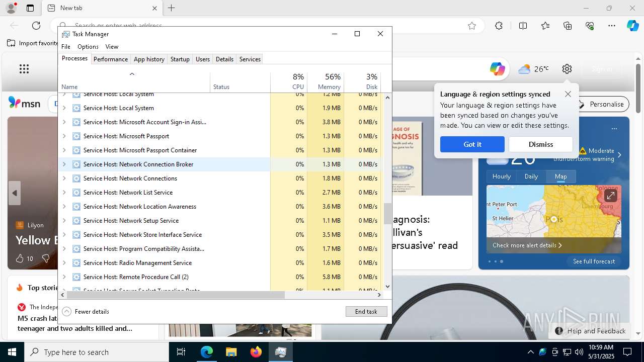Open Collections icon in Edge toolbar
The image size is (644, 362).
coord(568,26)
